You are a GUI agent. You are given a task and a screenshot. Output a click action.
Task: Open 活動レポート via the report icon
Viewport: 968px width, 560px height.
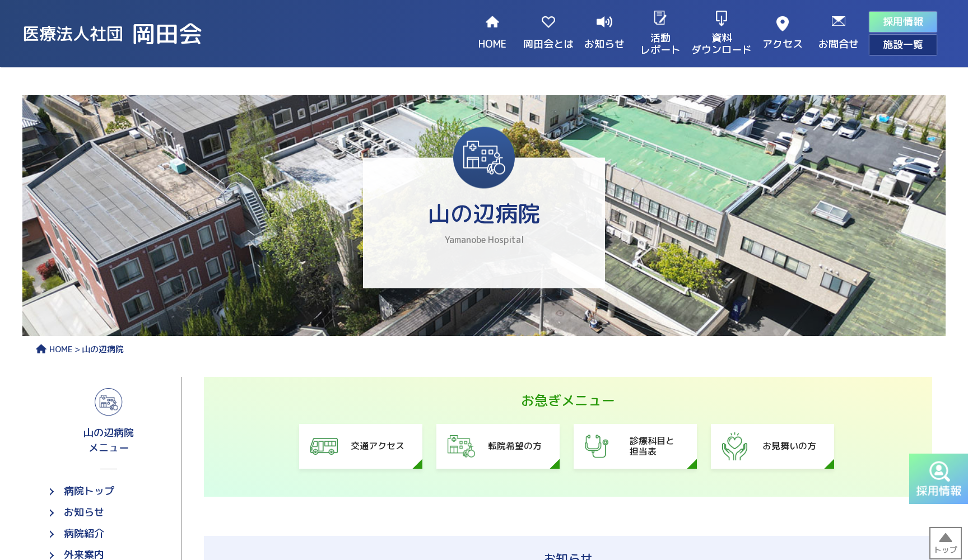(x=661, y=18)
